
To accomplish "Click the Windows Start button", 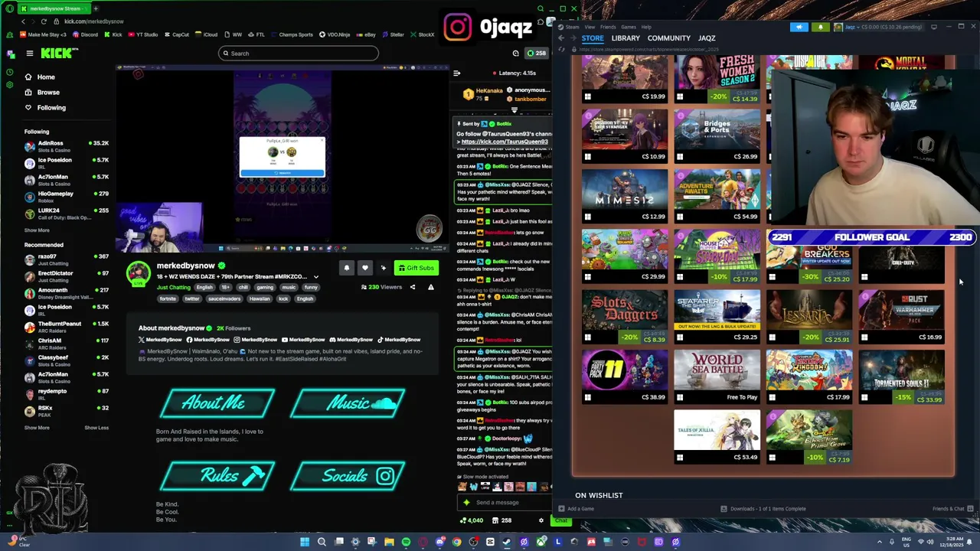I will pyautogui.click(x=305, y=542).
